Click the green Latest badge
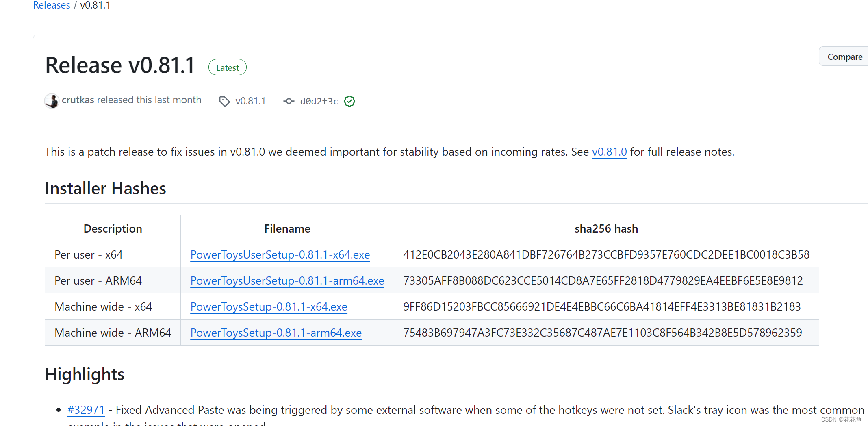The image size is (868, 426). click(228, 67)
